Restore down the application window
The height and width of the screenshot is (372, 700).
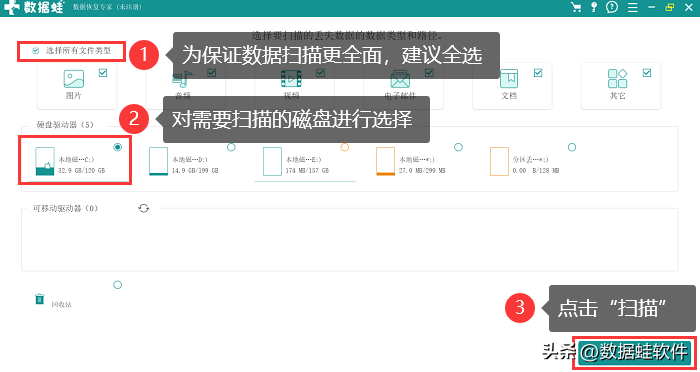coord(669,7)
